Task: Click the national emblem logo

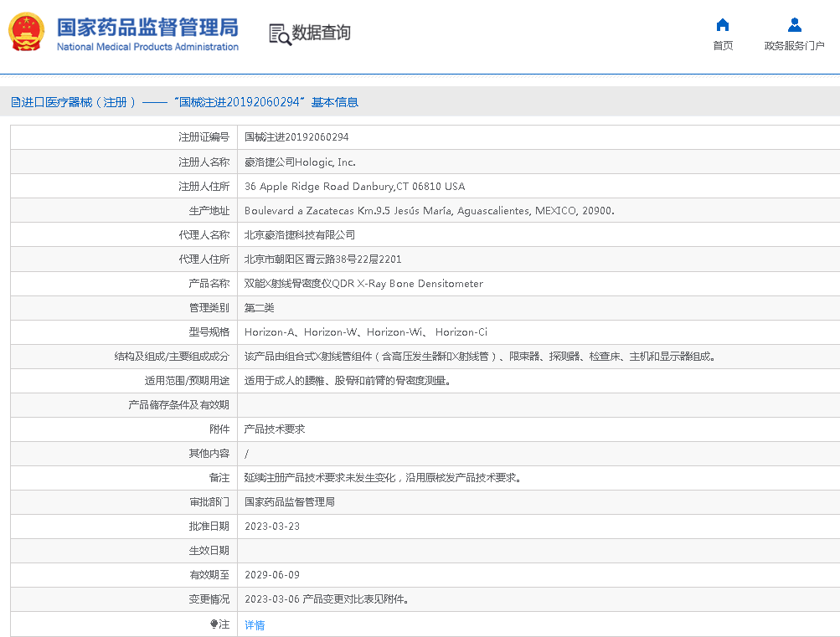Action: 28,33
